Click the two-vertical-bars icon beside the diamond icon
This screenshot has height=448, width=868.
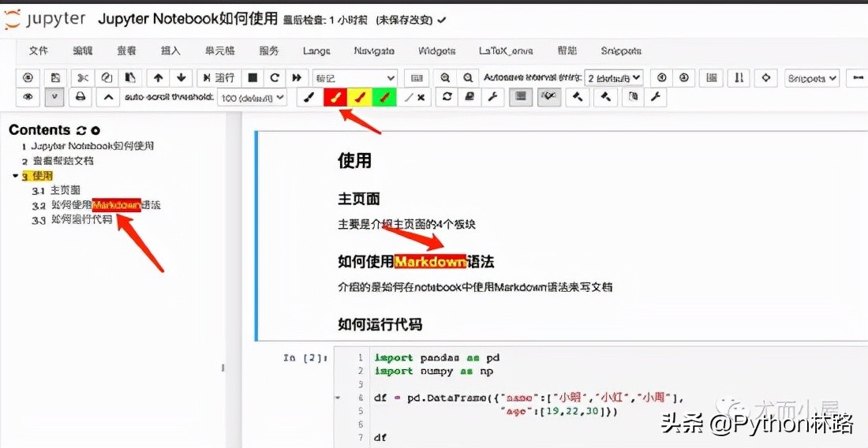[739, 78]
